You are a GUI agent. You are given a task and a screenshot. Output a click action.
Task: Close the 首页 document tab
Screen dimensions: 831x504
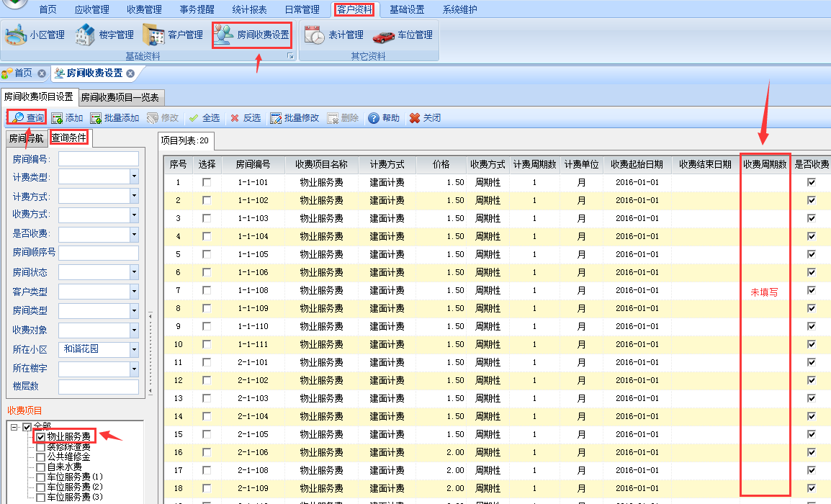(41, 73)
